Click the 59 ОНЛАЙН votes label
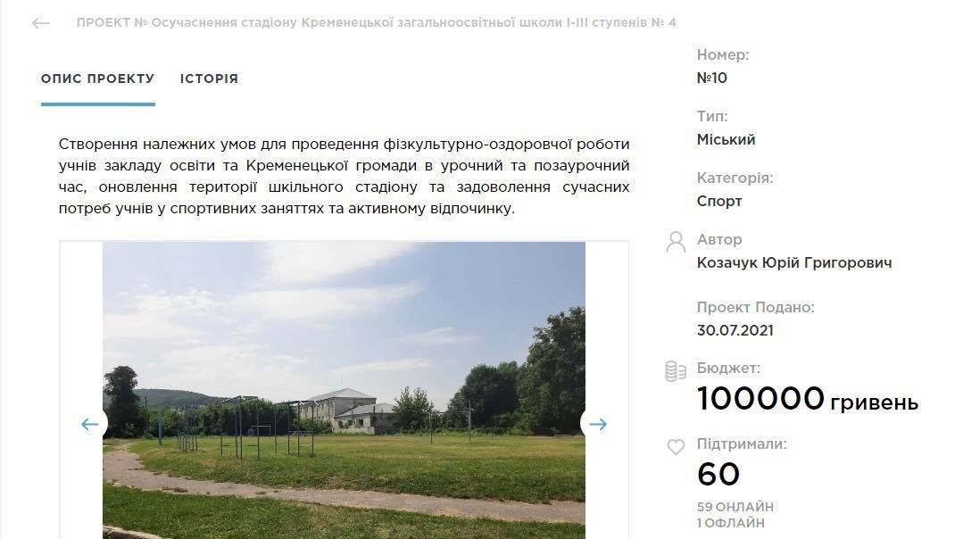980x539 pixels. (x=735, y=507)
